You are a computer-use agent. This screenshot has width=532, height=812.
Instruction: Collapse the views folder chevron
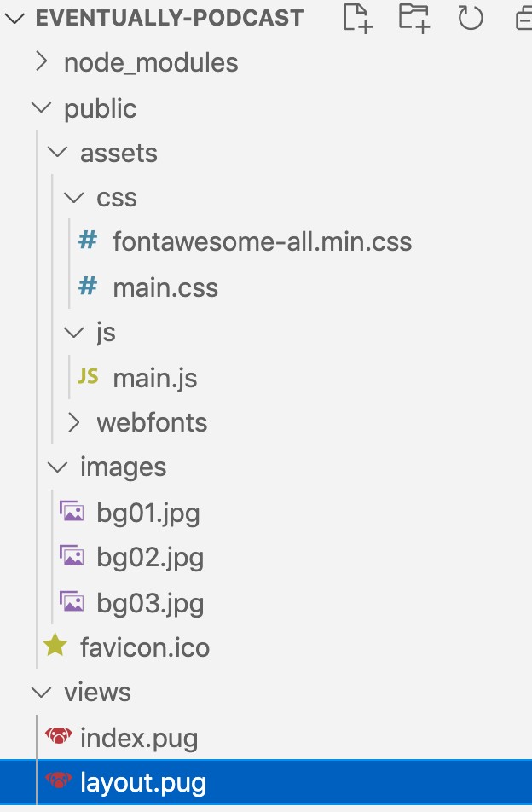pos(41,691)
